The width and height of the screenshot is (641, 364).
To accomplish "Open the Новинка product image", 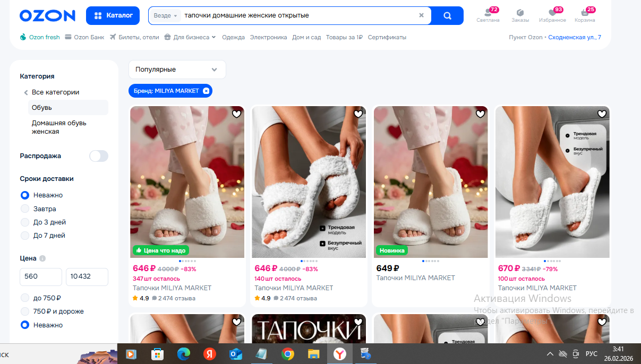I will point(431,182).
